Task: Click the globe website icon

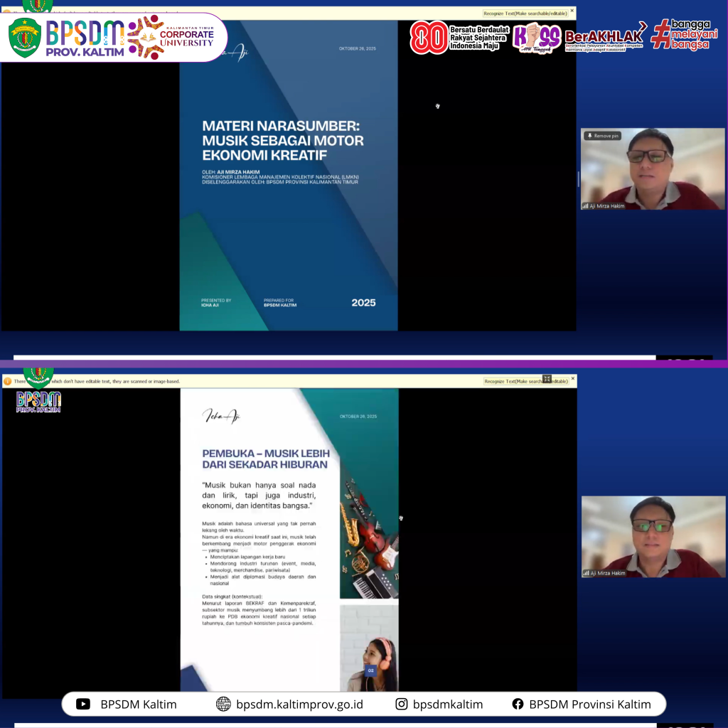Action: point(224,704)
